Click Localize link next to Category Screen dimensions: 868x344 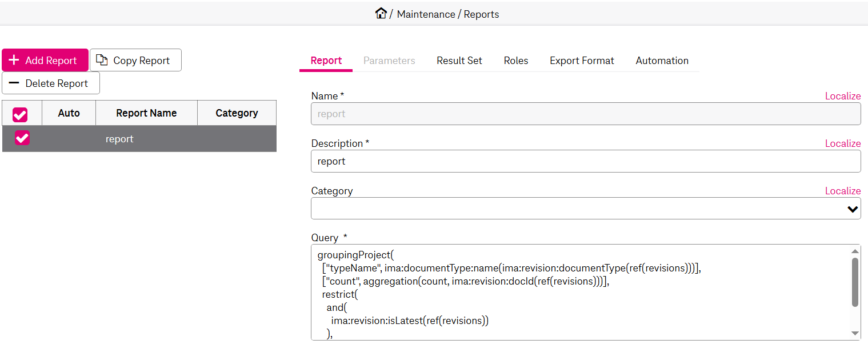click(843, 191)
